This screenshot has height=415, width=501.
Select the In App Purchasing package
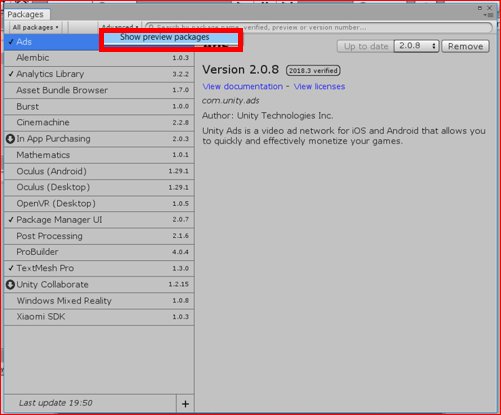99,139
